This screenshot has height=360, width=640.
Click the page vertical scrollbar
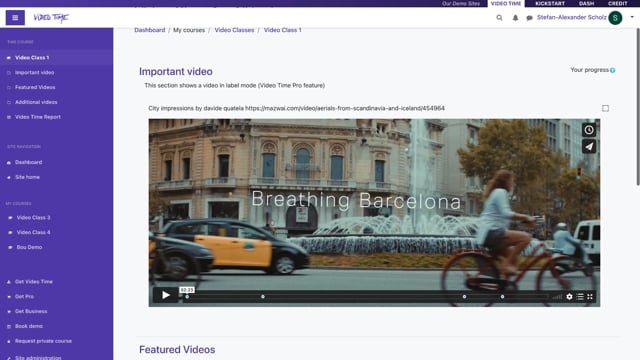(x=638, y=107)
